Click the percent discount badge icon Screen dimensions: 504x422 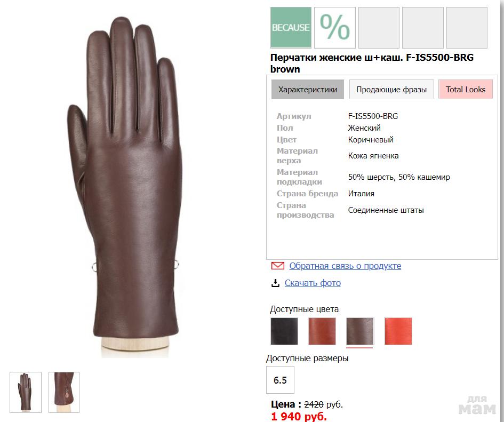[x=334, y=28]
